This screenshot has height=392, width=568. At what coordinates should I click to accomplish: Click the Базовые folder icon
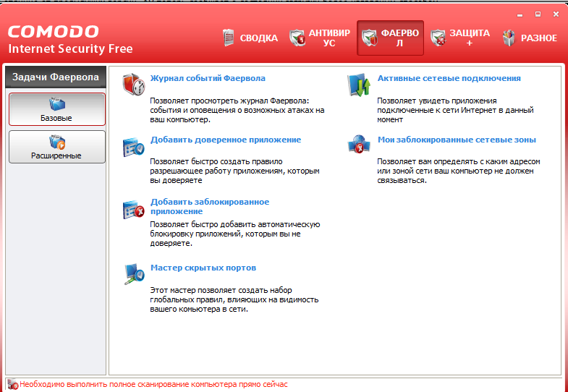(x=57, y=104)
